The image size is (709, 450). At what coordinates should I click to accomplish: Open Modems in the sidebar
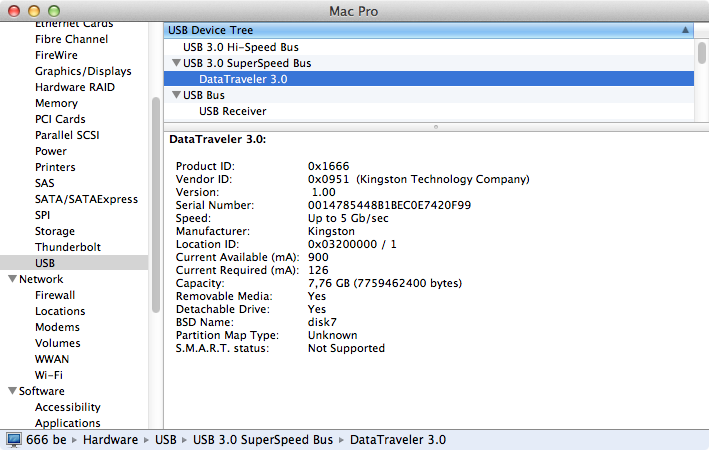[x=57, y=327]
